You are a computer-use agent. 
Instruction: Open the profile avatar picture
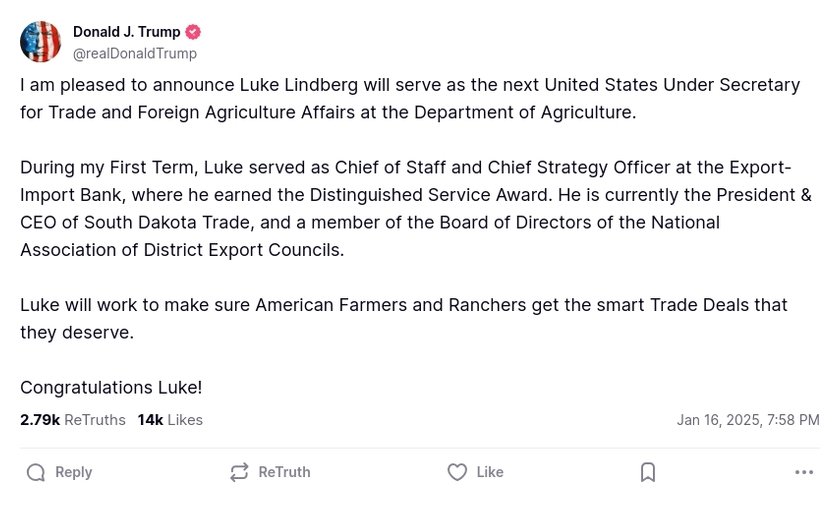tap(41, 42)
